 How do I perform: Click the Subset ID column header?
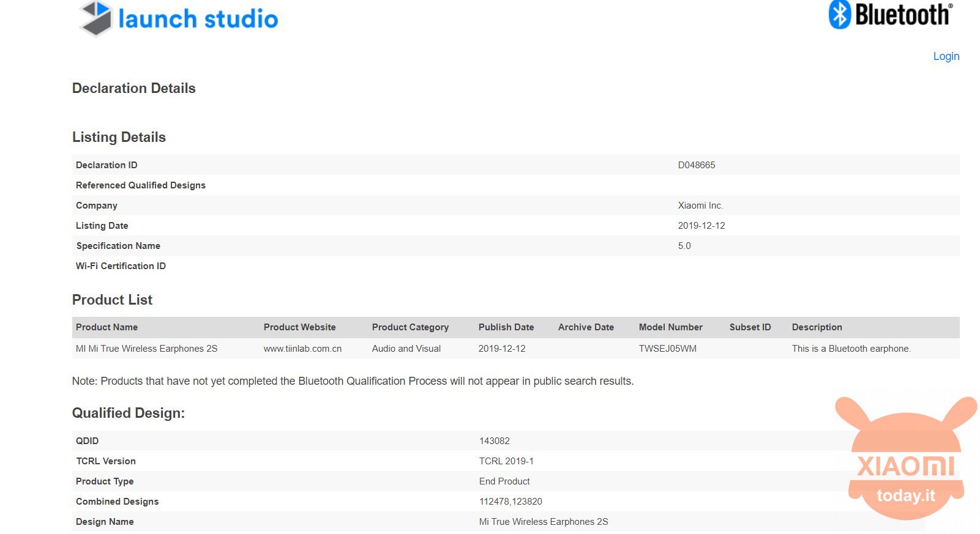click(x=750, y=327)
